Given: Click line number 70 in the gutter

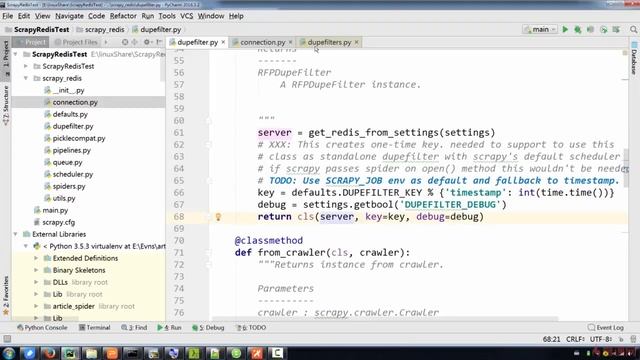Looking at the screenshot, I should click(x=179, y=240).
